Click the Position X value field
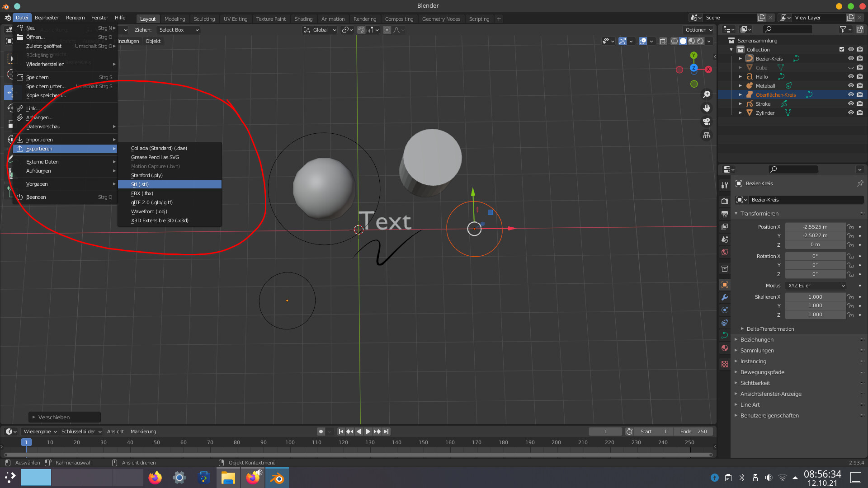Image resolution: width=868 pixels, height=488 pixels. [x=815, y=227]
